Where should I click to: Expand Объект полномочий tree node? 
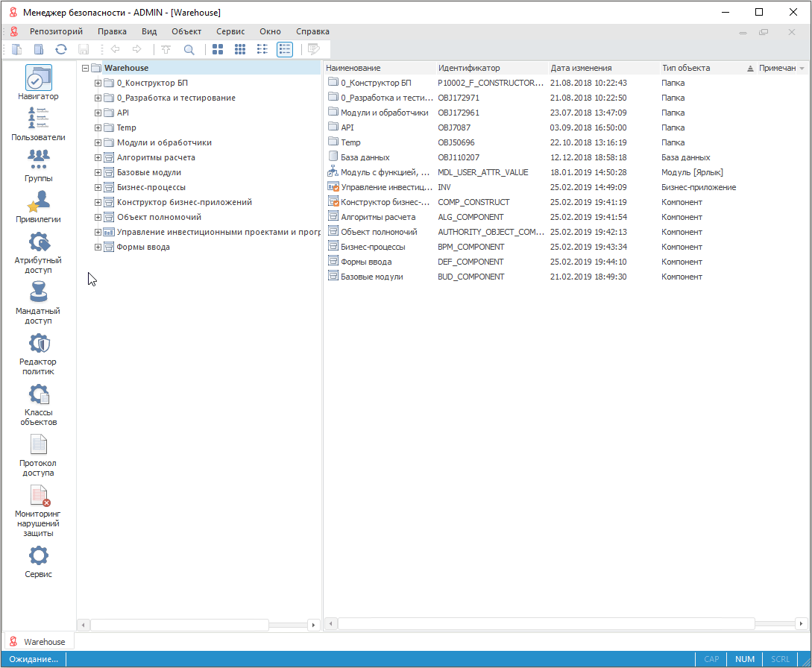click(98, 217)
